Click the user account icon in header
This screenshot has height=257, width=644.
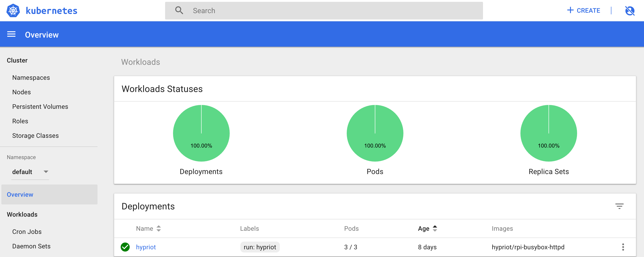click(x=629, y=11)
